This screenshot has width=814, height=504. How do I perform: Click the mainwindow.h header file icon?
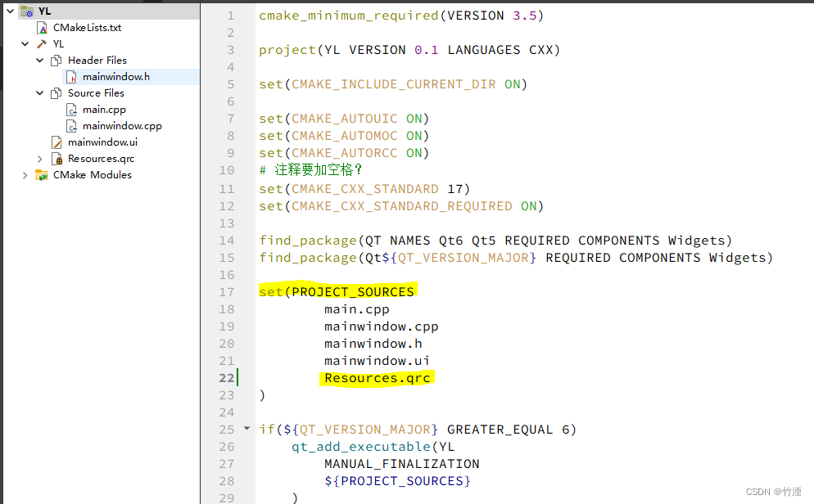coord(71,77)
